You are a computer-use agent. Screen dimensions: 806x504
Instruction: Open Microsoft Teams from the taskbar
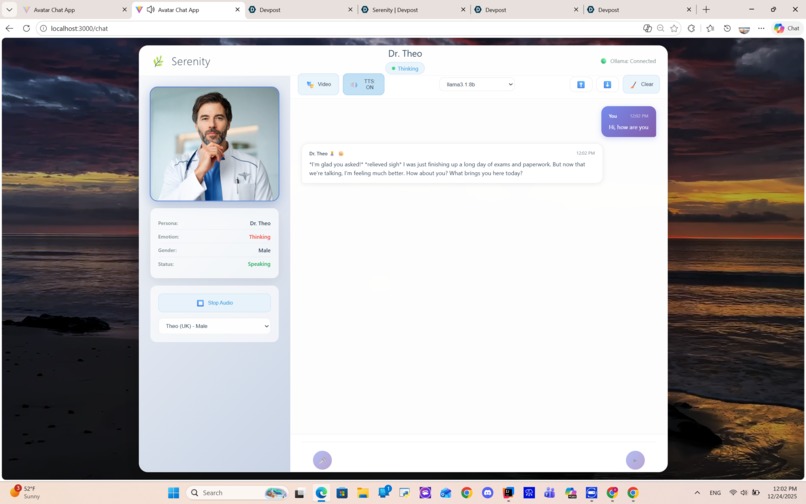tap(549, 493)
